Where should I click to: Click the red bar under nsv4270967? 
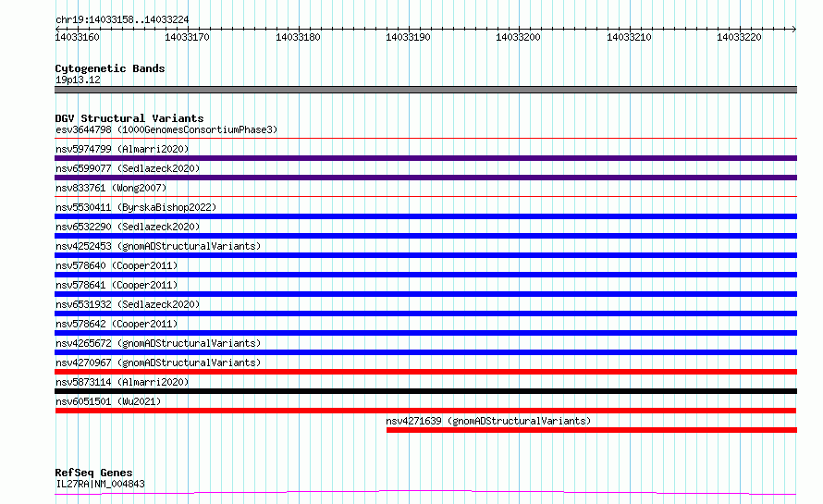pos(425,372)
